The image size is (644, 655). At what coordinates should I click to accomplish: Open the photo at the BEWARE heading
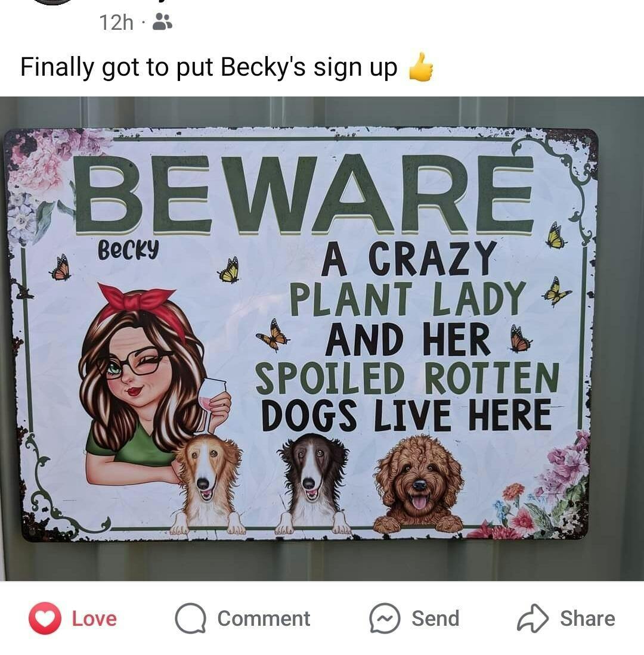coord(305,194)
